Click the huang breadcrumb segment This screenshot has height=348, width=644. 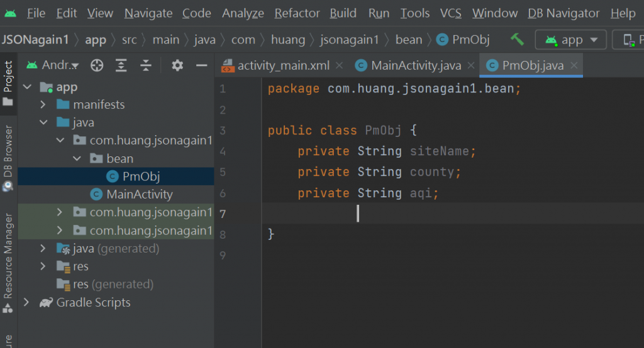click(x=288, y=40)
